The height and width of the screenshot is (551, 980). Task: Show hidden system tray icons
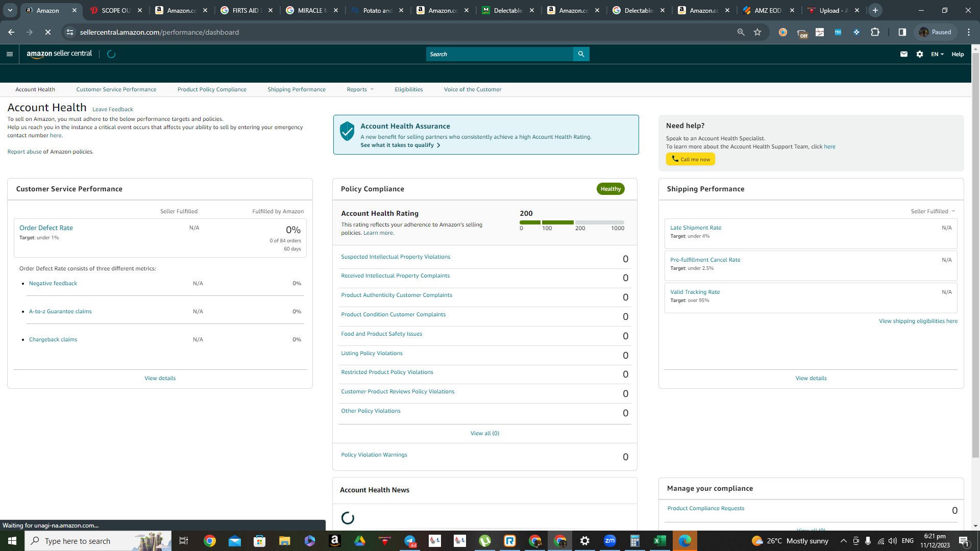click(844, 541)
